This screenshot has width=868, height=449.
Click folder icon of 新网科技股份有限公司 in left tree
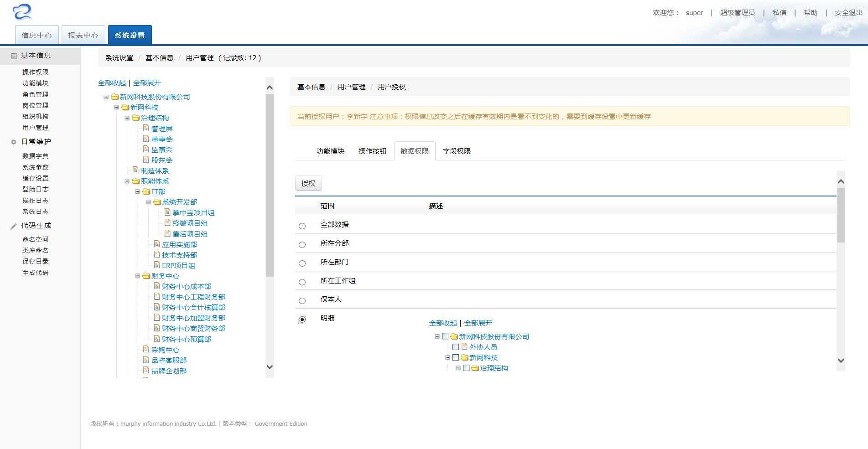[115, 97]
